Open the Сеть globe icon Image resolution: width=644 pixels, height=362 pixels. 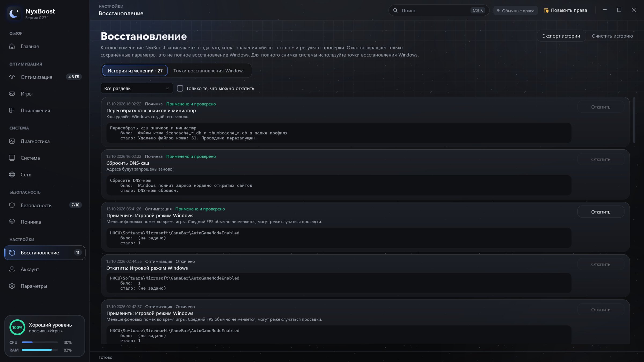point(12,174)
